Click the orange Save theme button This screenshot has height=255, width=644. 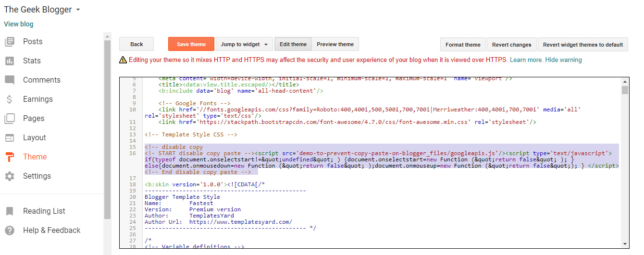191,44
